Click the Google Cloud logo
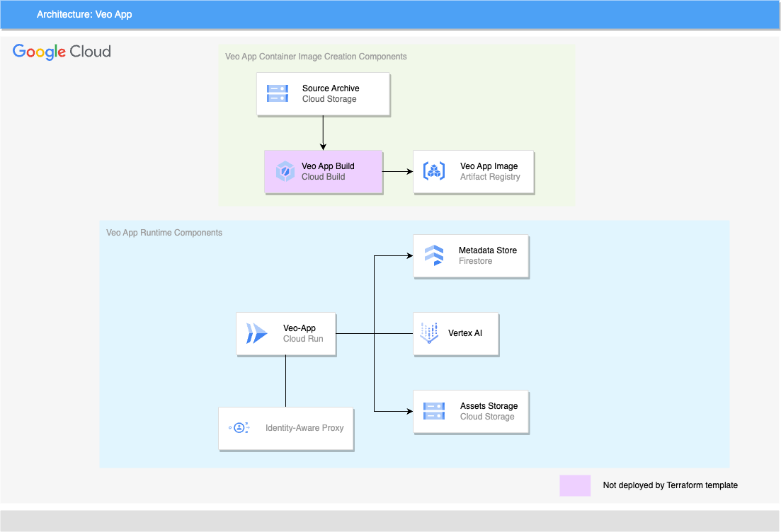The image size is (781, 532). click(62, 51)
